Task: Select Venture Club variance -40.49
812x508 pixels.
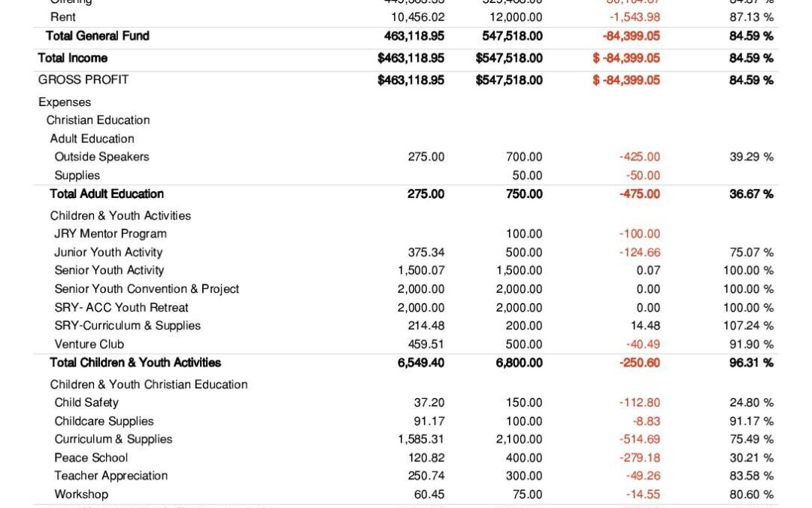Action: click(643, 345)
